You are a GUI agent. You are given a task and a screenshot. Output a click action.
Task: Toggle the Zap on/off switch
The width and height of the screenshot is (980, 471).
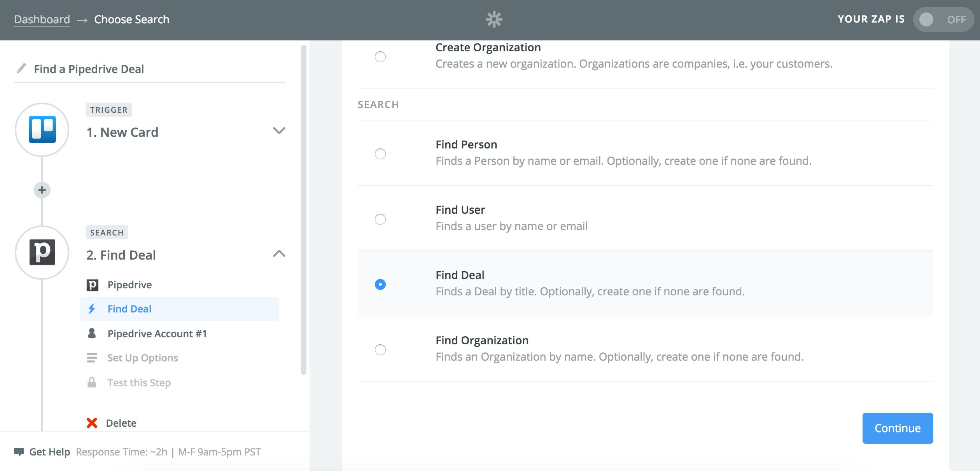coord(943,19)
